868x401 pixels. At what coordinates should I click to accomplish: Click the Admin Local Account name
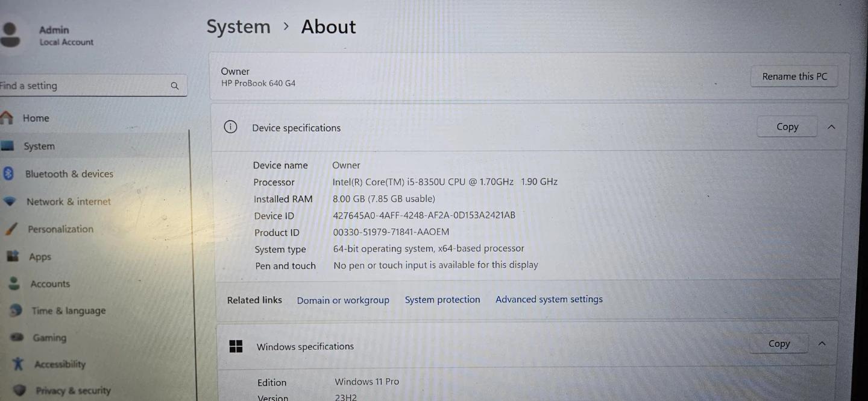coord(66,36)
